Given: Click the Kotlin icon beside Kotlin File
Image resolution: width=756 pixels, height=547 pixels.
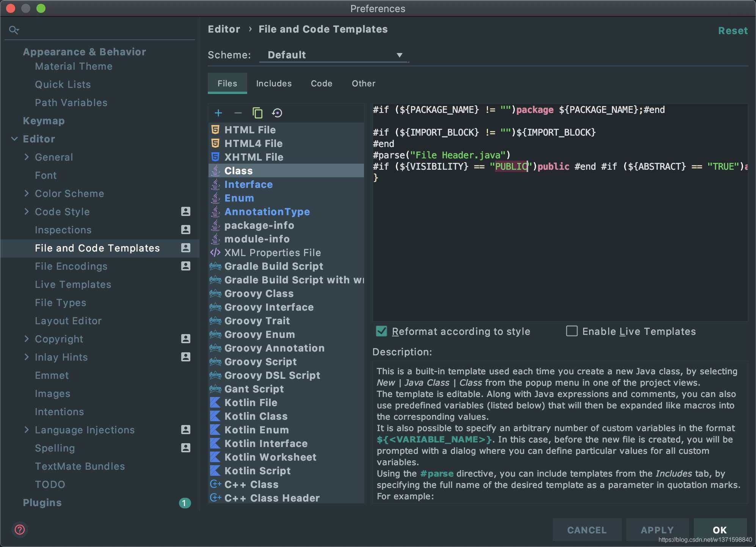Looking at the screenshot, I should pyautogui.click(x=215, y=402).
